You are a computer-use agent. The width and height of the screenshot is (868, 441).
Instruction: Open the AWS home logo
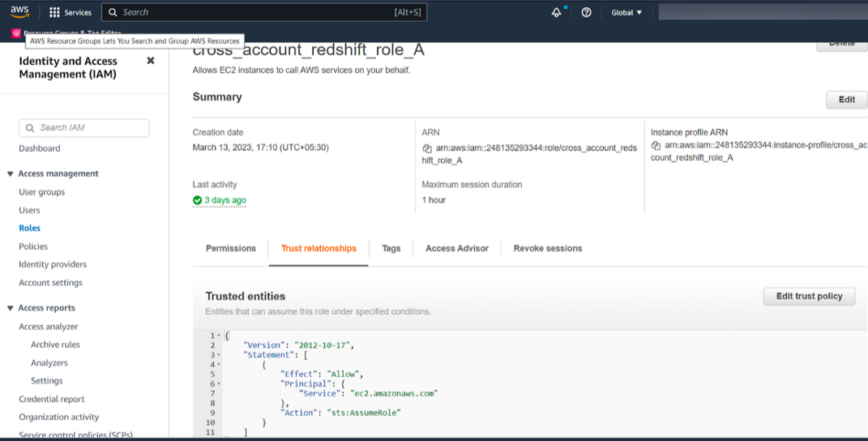click(x=19, y=11)
